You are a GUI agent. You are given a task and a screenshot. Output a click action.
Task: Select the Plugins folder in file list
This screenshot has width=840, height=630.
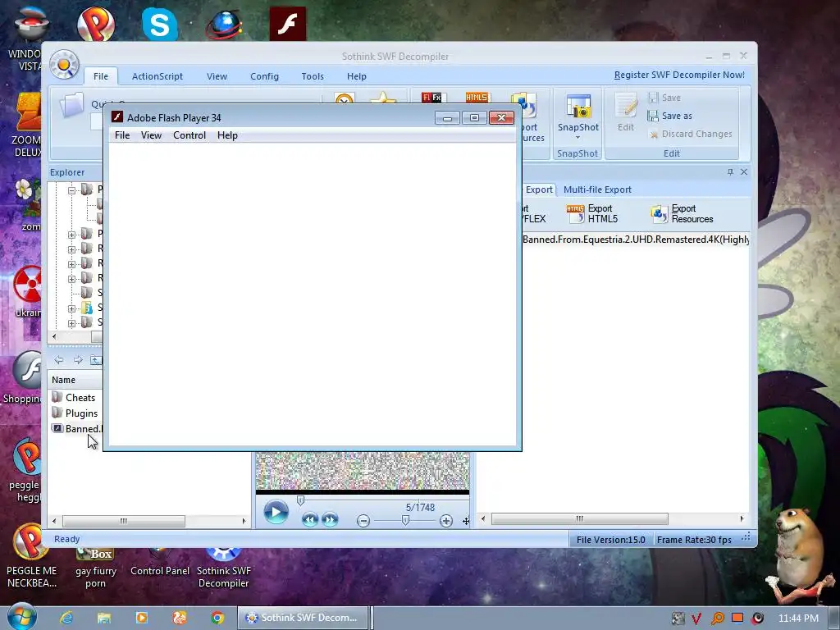(x=75, y=413)
